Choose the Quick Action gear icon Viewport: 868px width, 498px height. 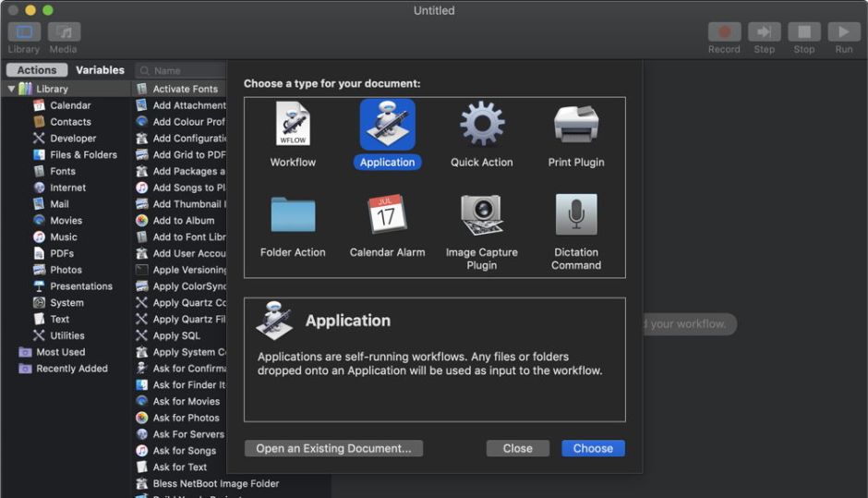(x=482, y=125)
